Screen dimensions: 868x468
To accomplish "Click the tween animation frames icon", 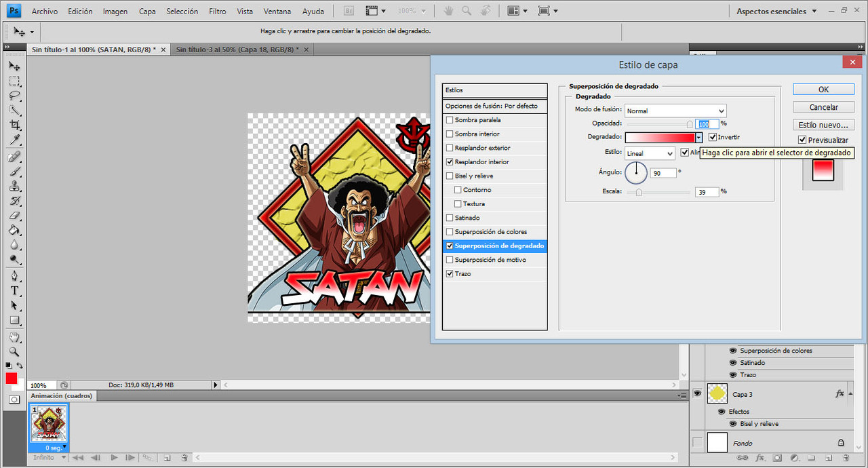I will pyautogui.click(x=149, y=458).
